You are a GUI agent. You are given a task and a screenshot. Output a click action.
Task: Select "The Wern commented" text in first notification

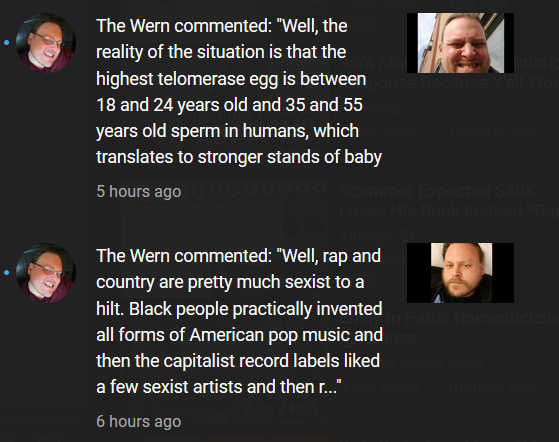coord(184,26)
